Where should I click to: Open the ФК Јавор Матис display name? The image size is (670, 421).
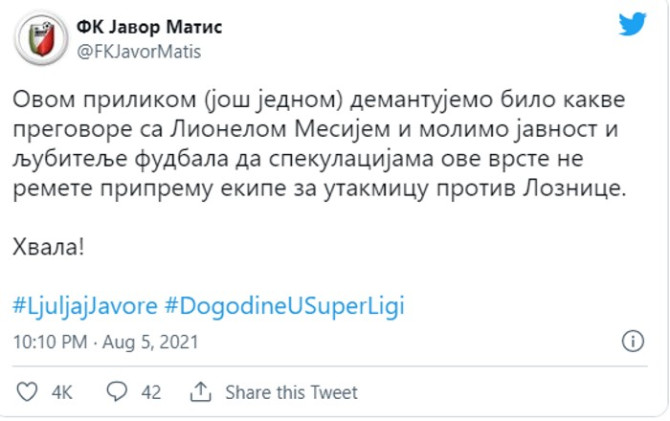tap(150, 27)
